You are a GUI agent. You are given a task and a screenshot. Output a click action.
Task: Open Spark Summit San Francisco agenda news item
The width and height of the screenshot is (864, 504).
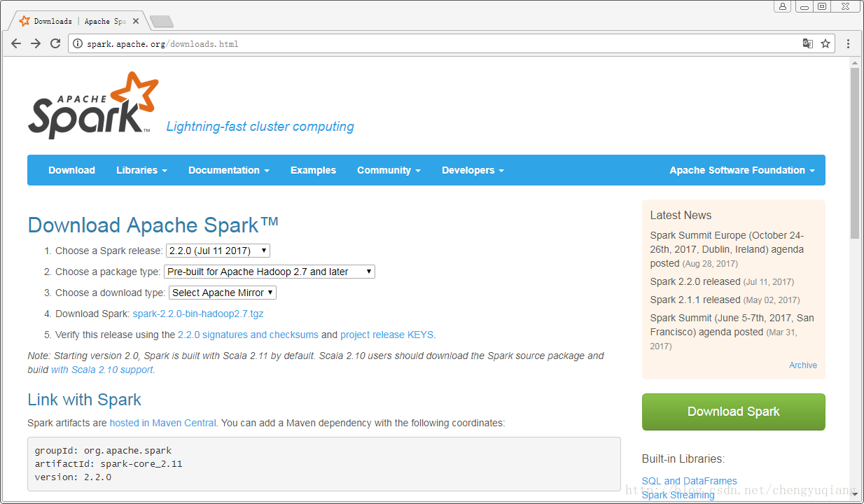coord(732,332)
